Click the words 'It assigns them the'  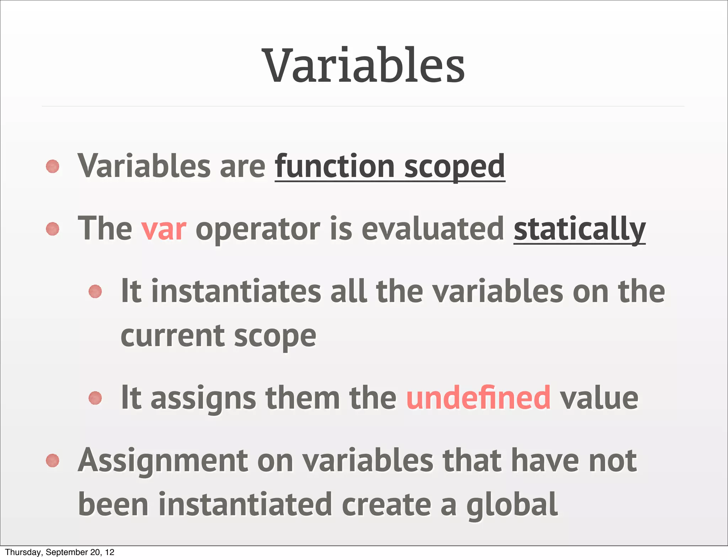pyautogui.click(x=259, y=398)
